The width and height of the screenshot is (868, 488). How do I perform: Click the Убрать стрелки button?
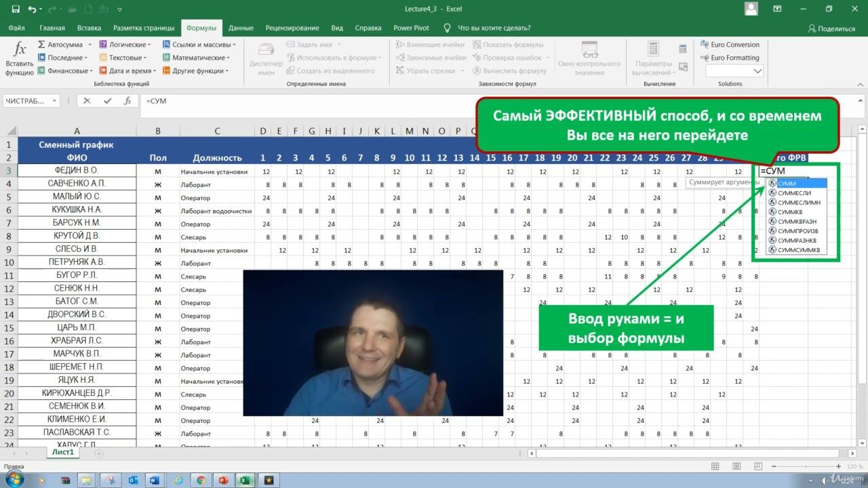pyautogui.click(x=430, y=70)
